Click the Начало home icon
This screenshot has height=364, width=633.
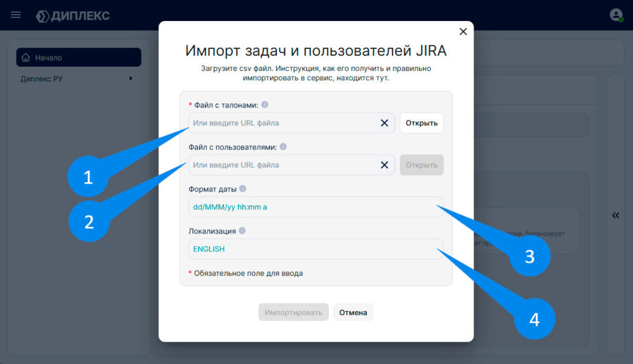click(26, 57)
